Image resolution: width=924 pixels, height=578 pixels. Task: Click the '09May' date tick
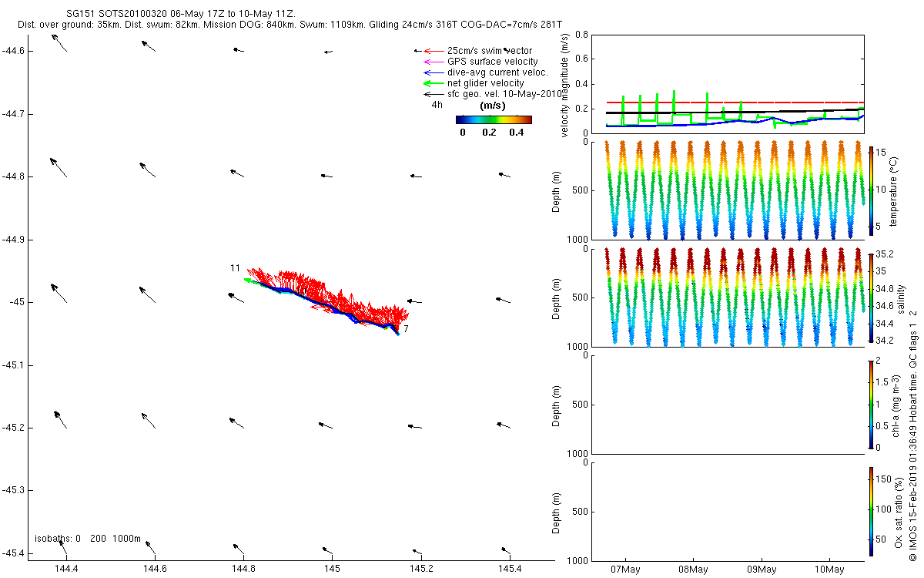(x=762, y=570)
